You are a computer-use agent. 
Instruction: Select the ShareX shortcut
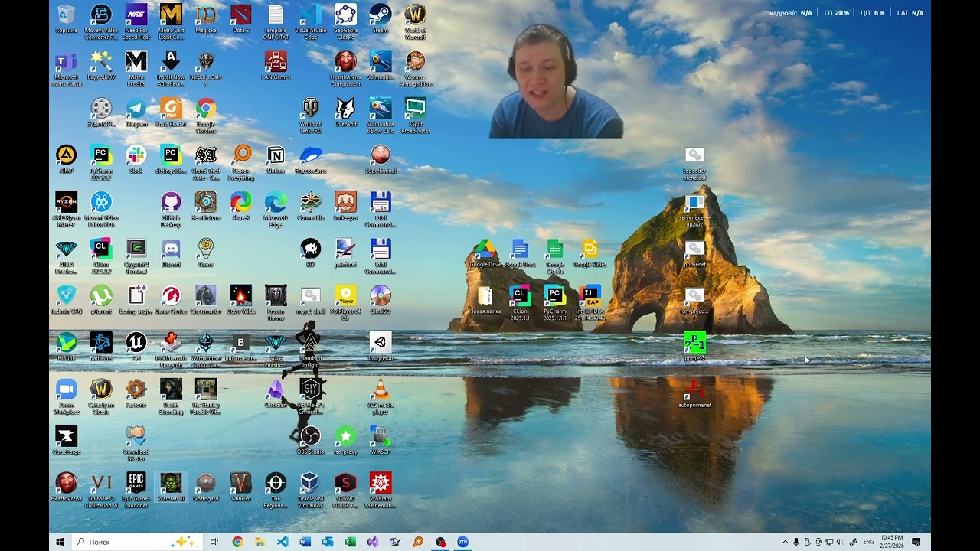240,206
